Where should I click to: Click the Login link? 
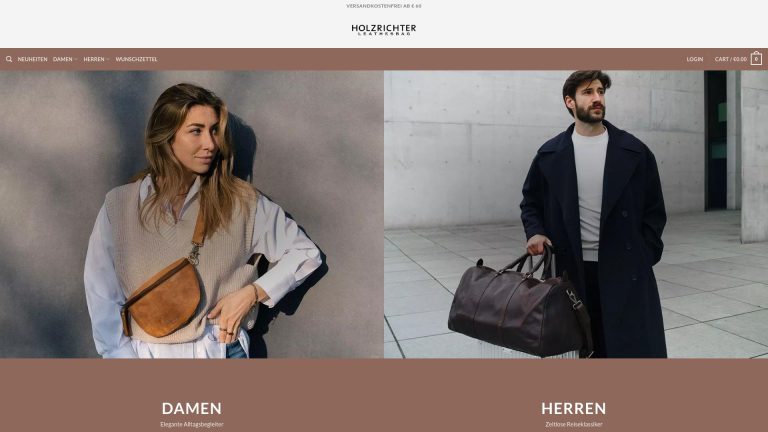(x=695, y=59)
